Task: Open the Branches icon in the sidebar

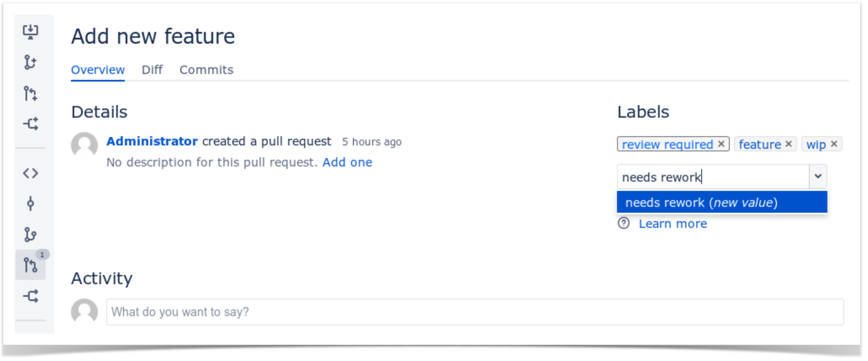Action: 30,234
